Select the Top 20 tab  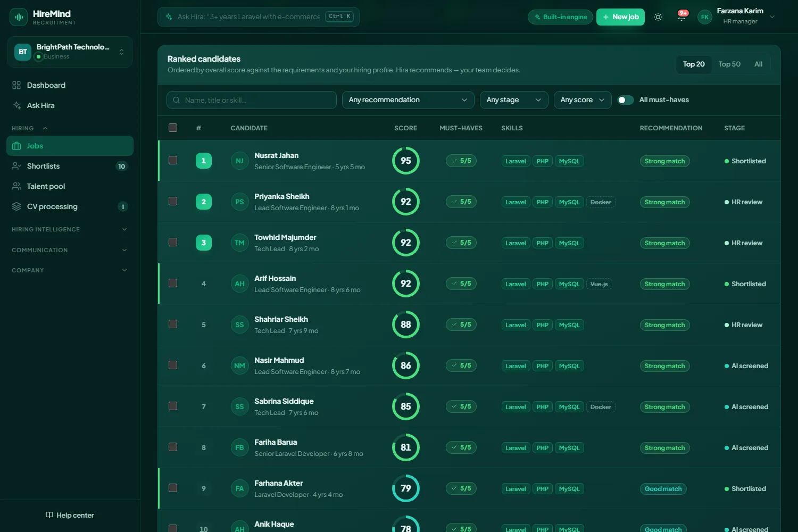coord(694,64)
